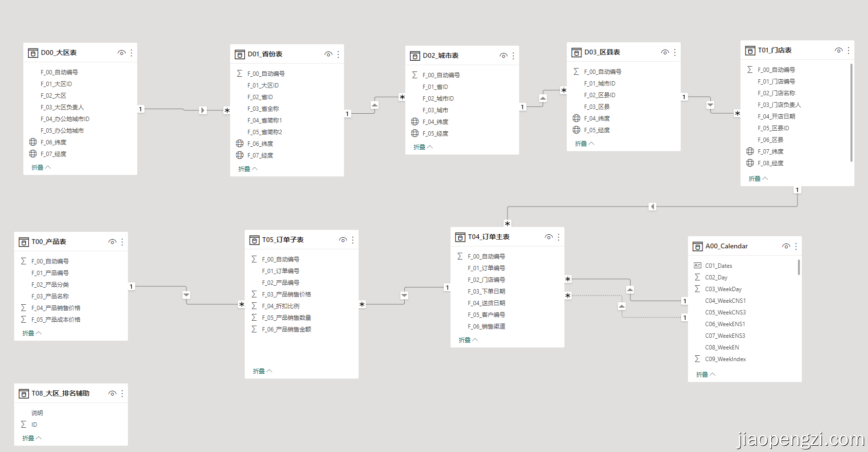Open more options for D03_区县表

point(675,52)
